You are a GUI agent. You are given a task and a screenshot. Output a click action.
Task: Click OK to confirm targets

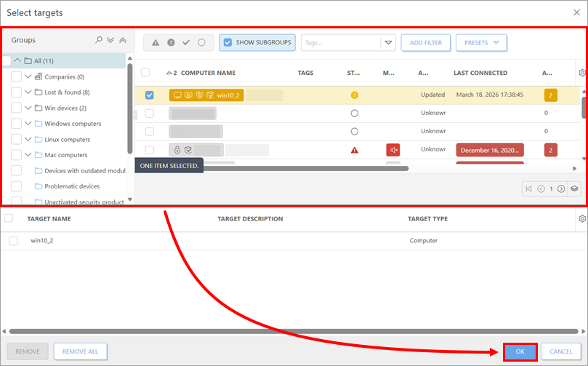click(520, 351)
